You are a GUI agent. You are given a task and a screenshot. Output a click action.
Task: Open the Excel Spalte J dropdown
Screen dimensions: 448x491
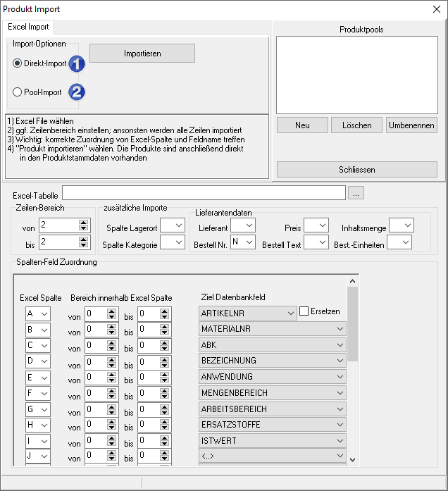tap(38, 456)
